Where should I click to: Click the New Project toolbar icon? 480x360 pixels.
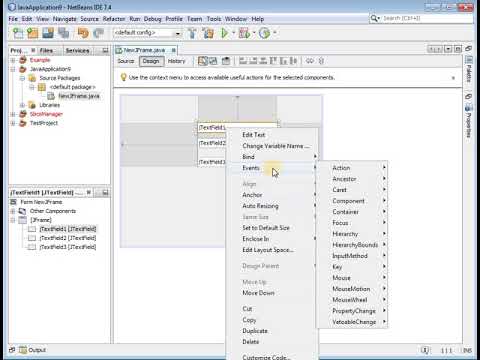pyautogui.click(x=33, y=33)
